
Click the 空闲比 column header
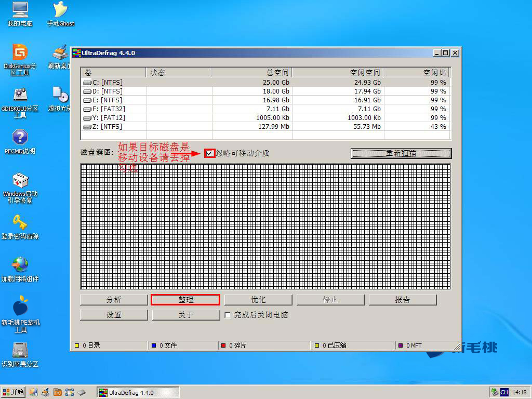point(416,73)
